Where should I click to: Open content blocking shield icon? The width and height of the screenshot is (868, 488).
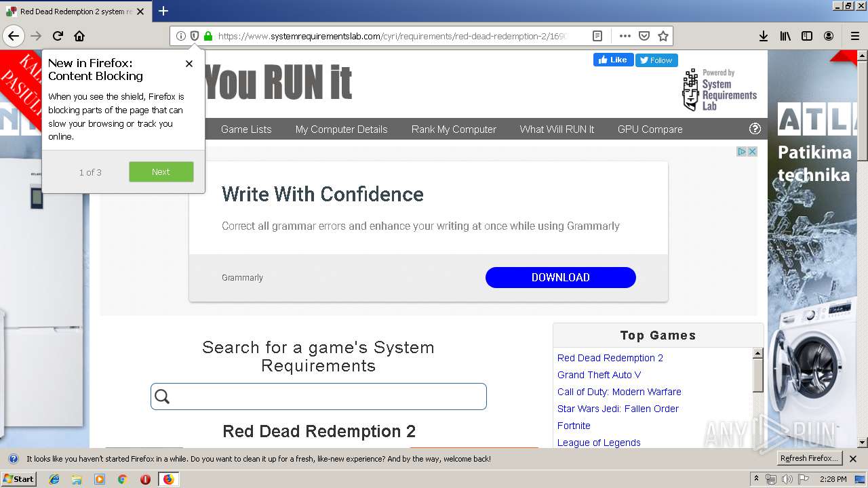195,36
